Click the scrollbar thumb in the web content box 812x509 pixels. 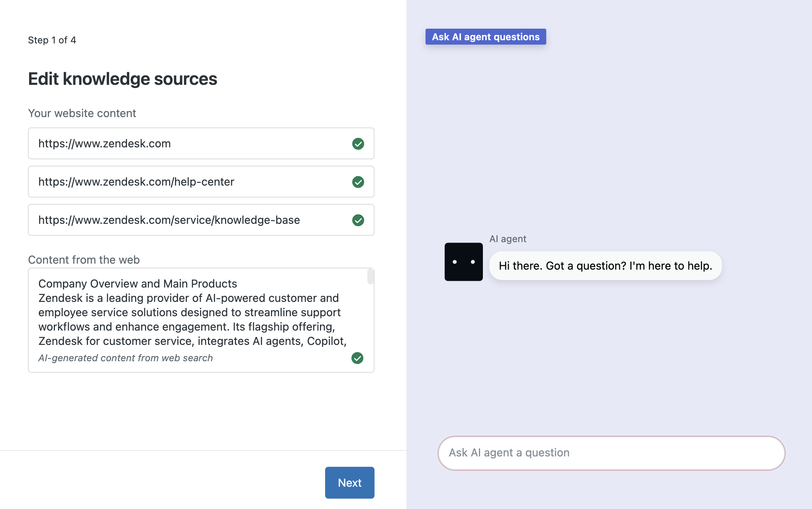370,276
